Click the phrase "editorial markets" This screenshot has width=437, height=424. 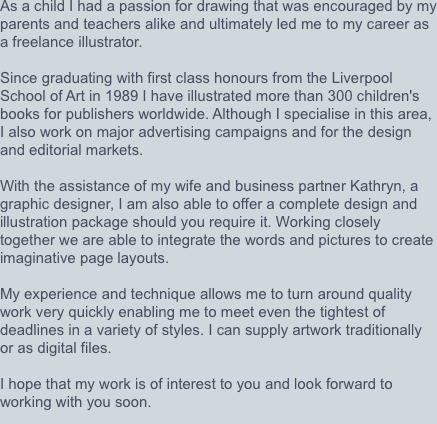pyautogui.click(x=84, y=150)
